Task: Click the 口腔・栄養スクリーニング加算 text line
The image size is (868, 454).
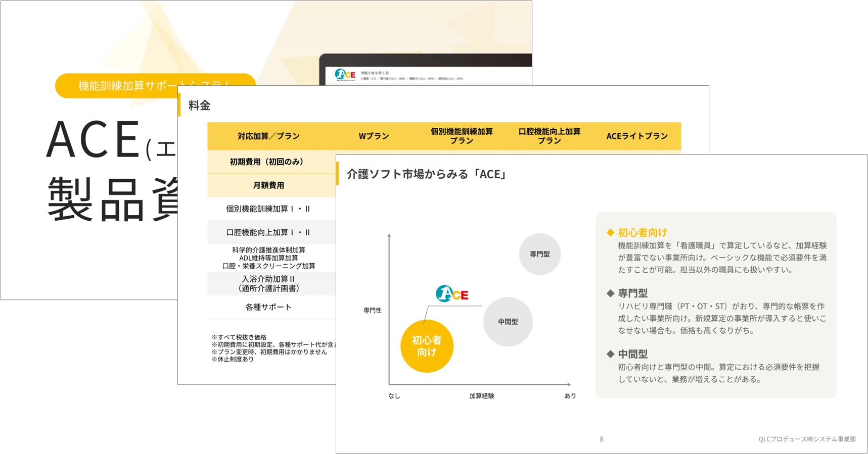Action: 268,266
